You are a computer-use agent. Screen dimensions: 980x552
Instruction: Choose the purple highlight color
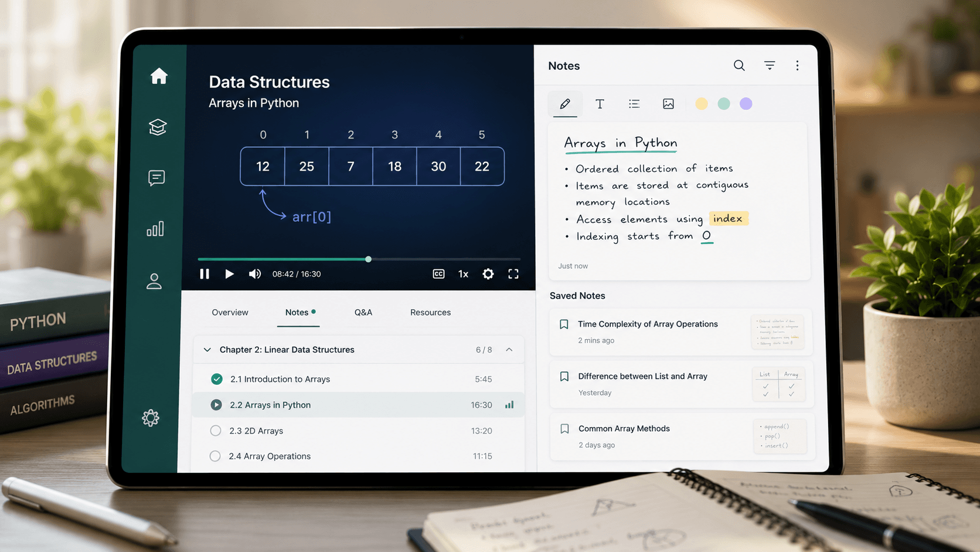click(746, 104)
